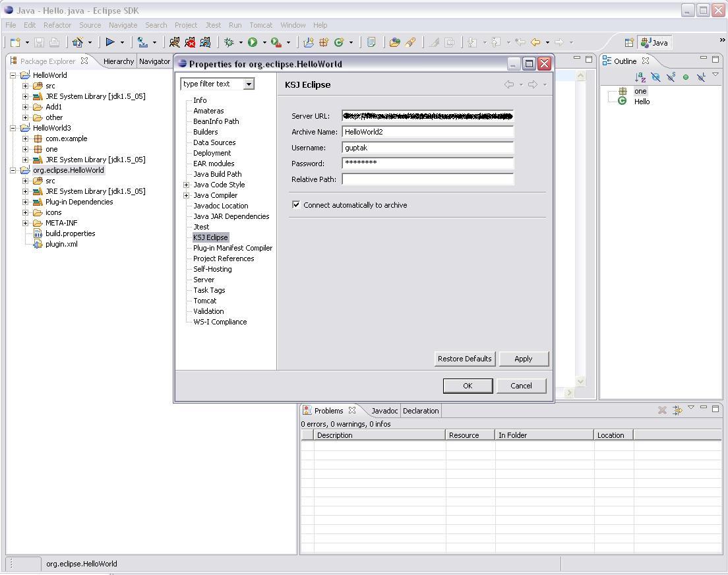Click the Restart Tomcat cat icon
This screenshot has width=728, height=575.
click(x=205, y=42)
